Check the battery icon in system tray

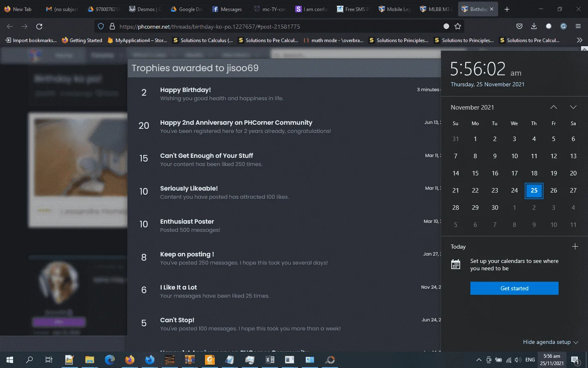tap(499, 360)
